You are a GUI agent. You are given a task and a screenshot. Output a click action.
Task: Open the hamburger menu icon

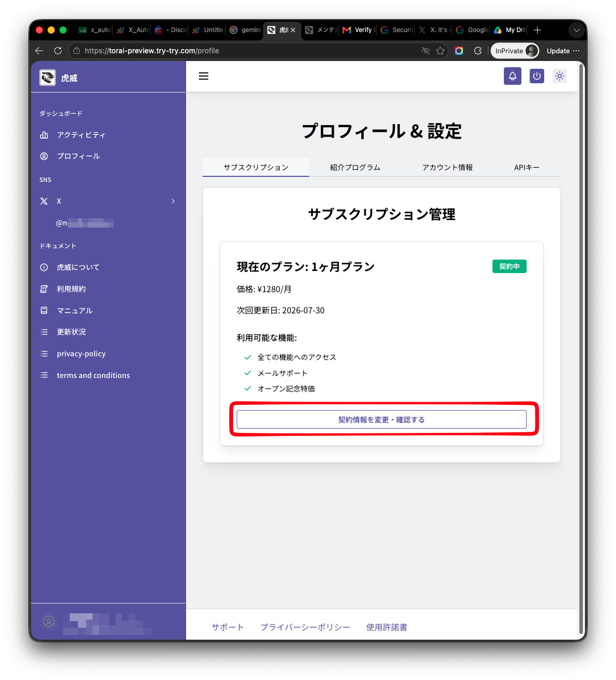(x=204, y=76)
